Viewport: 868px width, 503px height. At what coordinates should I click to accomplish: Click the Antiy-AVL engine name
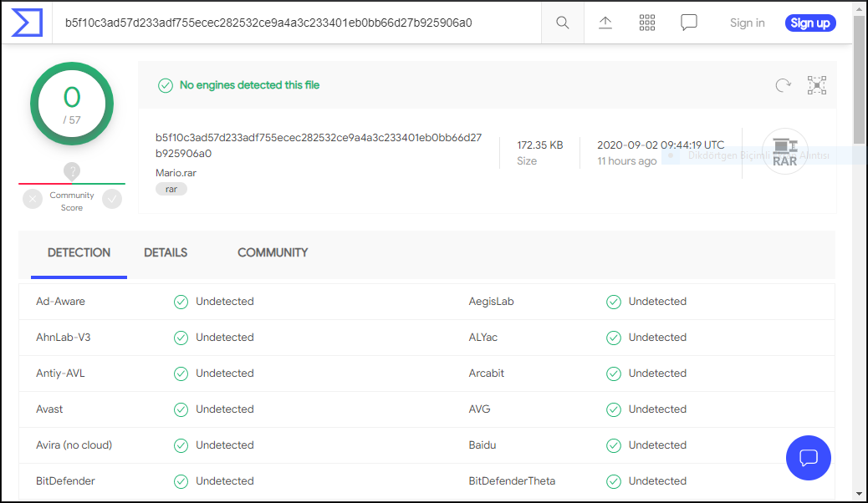coord(60,373)
